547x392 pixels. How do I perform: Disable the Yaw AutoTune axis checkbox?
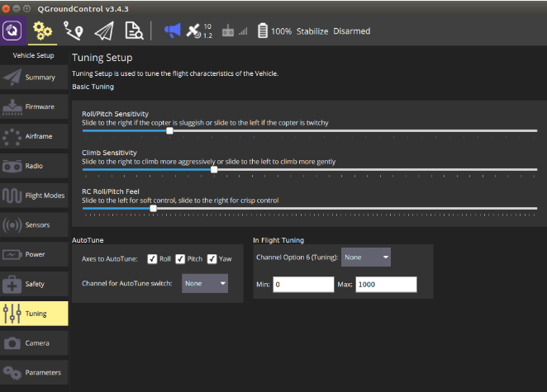point(212,259)
